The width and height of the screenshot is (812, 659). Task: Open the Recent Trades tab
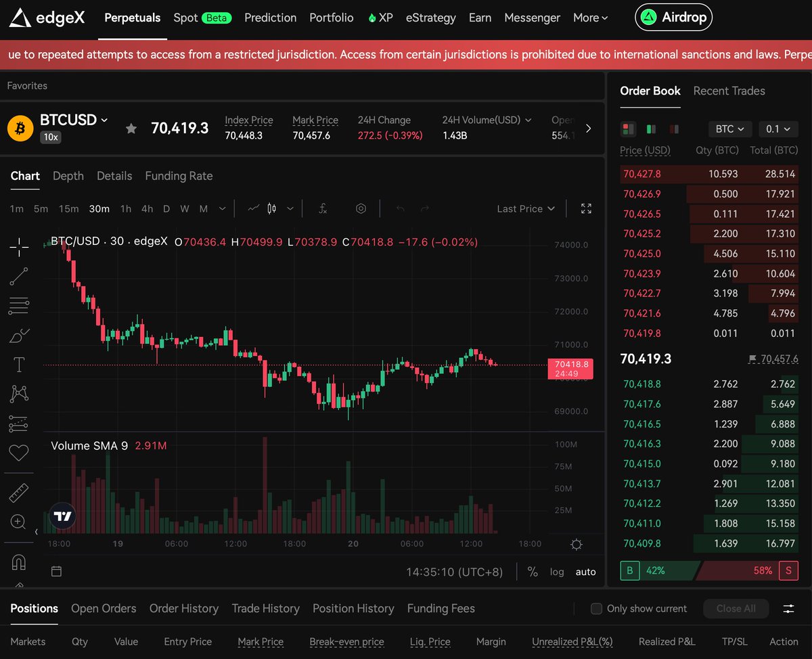729,91
